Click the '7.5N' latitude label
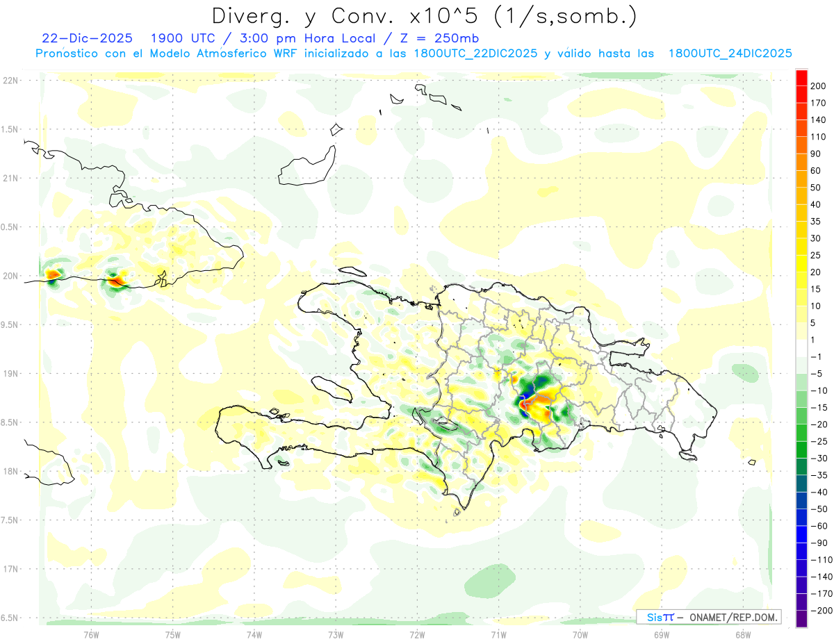834x644 pixels. pyautogui.click(x=10, y=520)
